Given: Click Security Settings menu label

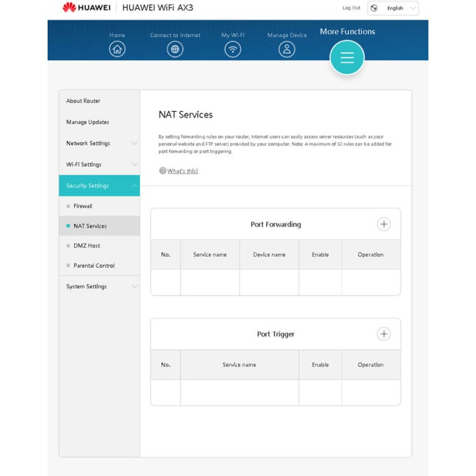Looking at the screenshot, I should click(87, 186).
